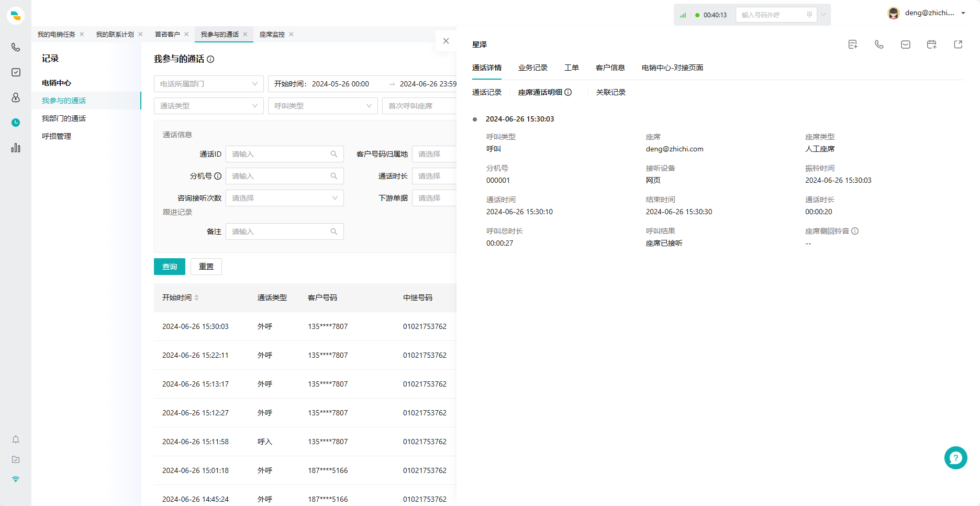Open the 首次呼叫座席 selector
Viewport: 980px width, 506px height.
[x=419, y=106]
